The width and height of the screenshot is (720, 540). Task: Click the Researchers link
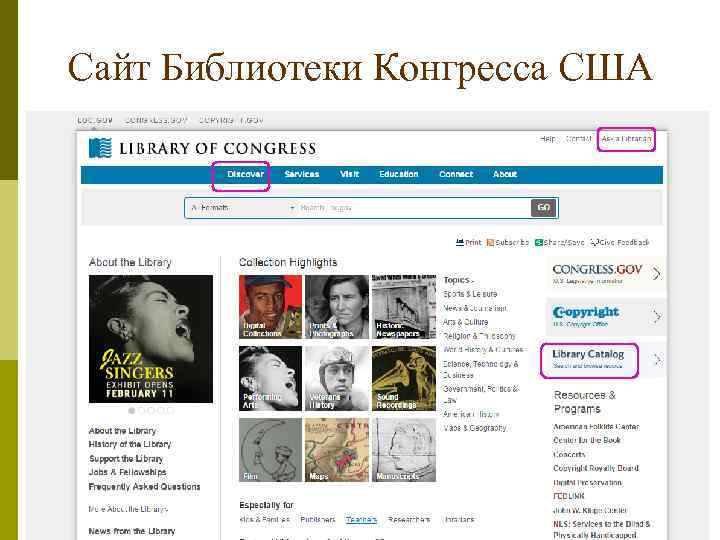409,520
